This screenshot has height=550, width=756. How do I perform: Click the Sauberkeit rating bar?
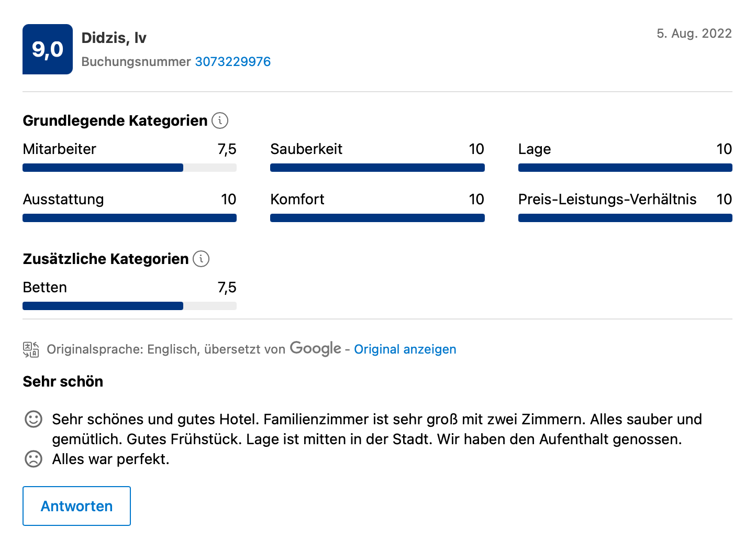pyautogui.click(x=377, y=168)
